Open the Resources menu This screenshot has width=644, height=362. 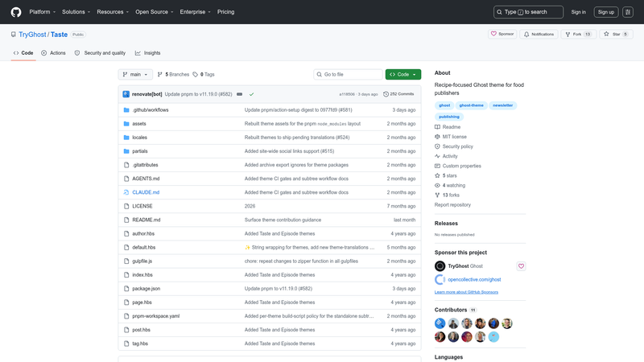(113, 12)
